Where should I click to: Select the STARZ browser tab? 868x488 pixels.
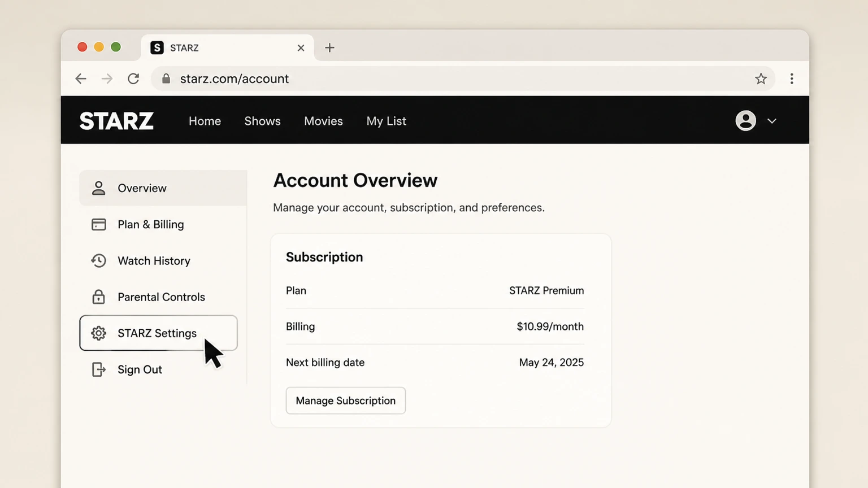click(228, 47)
